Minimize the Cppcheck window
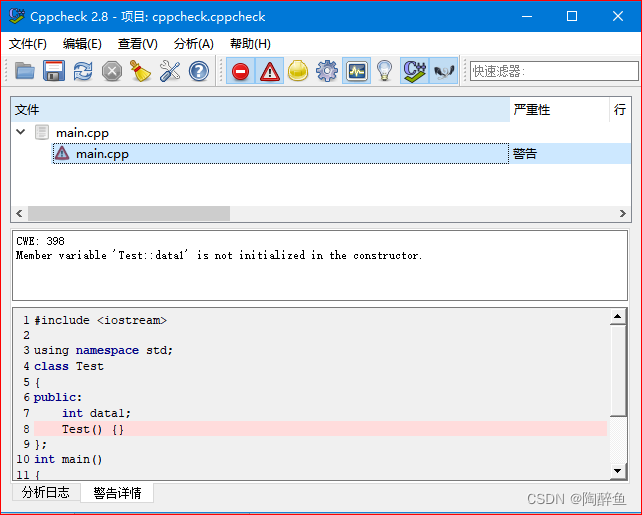This screenshot has width=642, height=515. (527, 16)
